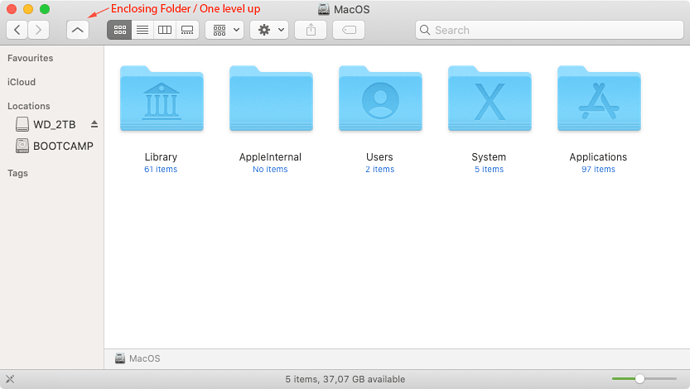Viewport: 690px width, 389px height.
Task: Open the gear Action menu
Action: 269,30
